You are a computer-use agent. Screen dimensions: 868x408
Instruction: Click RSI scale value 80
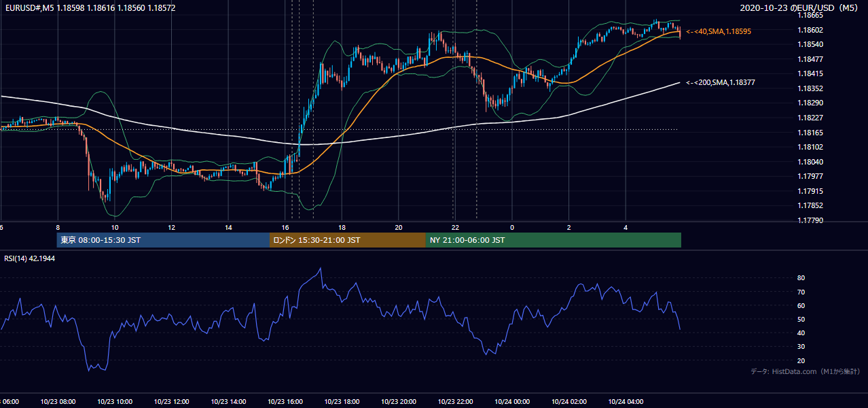801,278
